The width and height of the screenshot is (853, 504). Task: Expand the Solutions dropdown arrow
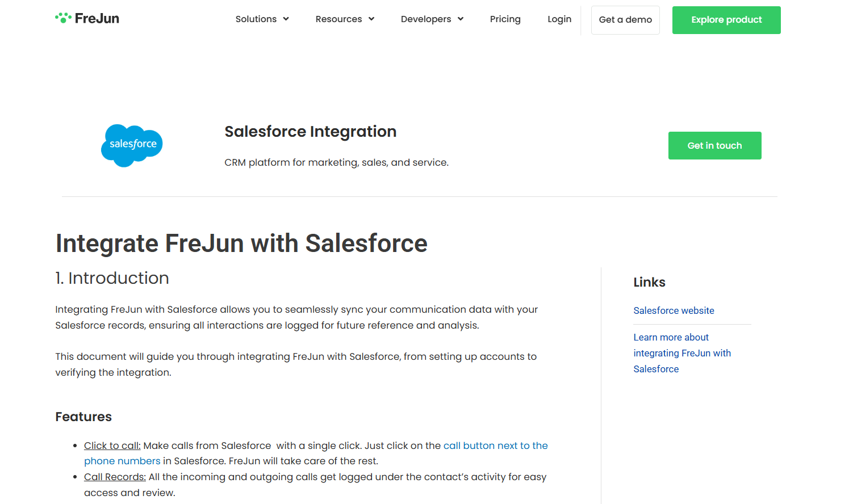click(286, 19)
